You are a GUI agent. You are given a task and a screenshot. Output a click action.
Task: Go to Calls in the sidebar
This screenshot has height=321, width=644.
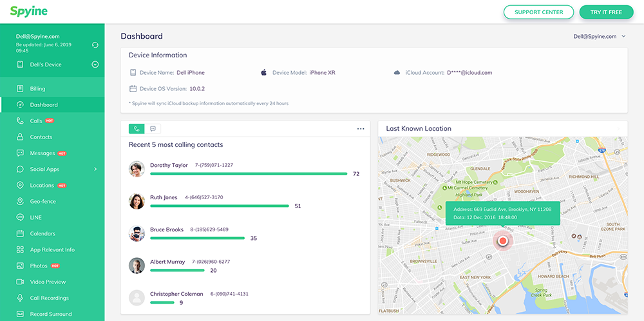[52, 121]
